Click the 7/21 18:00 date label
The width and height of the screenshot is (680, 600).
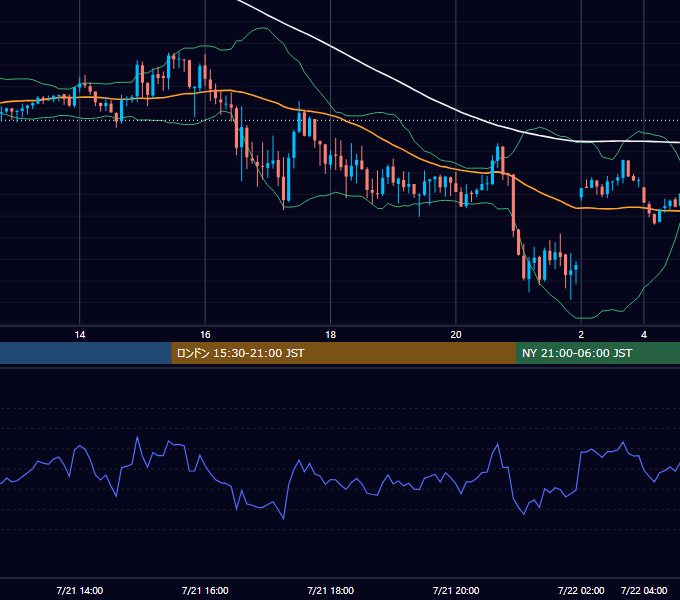click(x=330, y=591)
